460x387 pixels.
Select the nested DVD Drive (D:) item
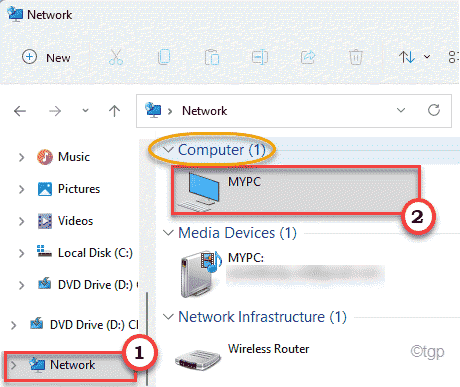[87, 285]
